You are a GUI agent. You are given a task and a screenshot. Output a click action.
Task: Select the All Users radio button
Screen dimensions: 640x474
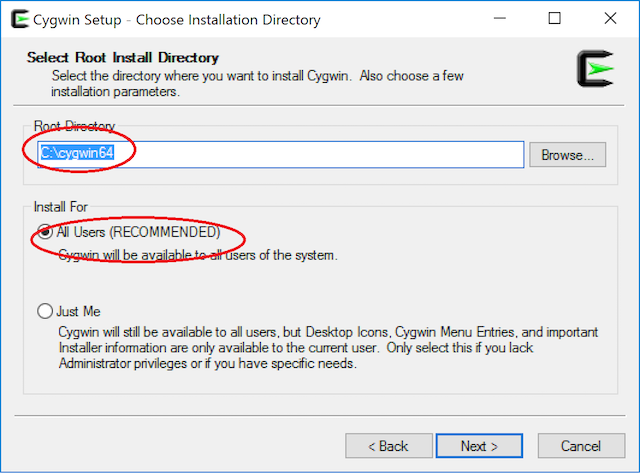point(45,232)
